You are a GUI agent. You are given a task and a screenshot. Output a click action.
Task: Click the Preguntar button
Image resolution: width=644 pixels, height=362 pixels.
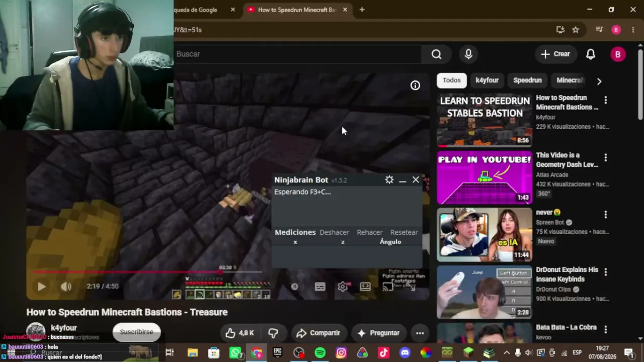(x=378, y=333)
